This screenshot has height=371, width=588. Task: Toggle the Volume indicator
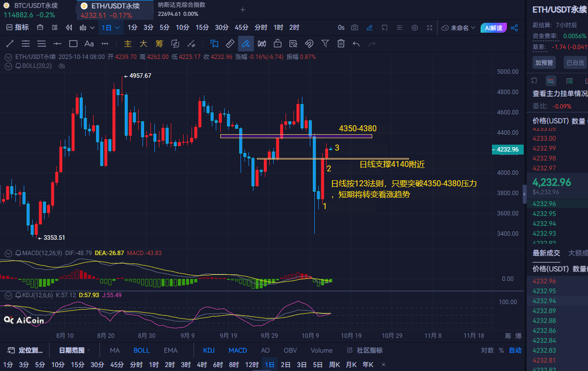tap(321, 350)
